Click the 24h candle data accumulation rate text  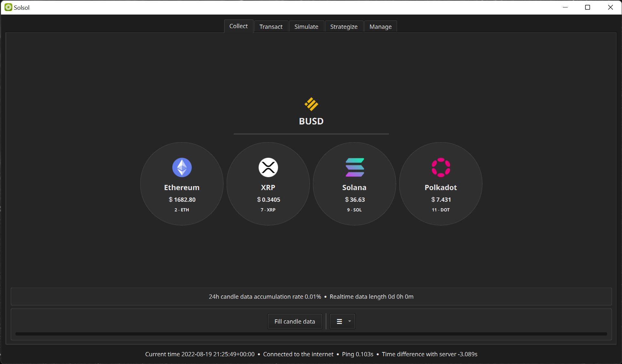pyautogui.click(x=265, y=296)
